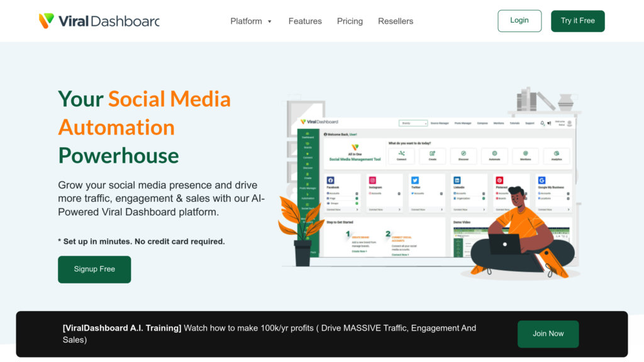Select the Twitter bird icon on its card
The width and height of the screenshot is (644, 362).
point(415,180)
